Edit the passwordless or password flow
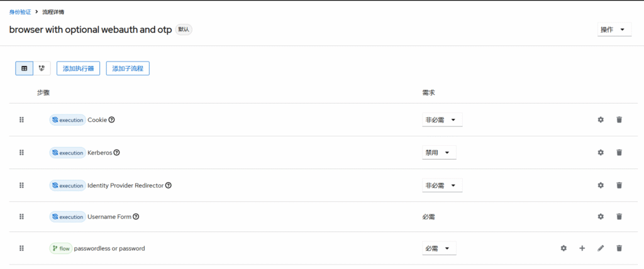 601,248
